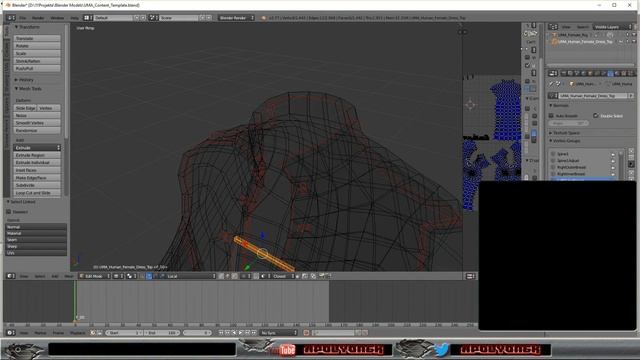The image size is (640, 360).
Task: Click the play animation button in timeline
Action: point(241,333)
